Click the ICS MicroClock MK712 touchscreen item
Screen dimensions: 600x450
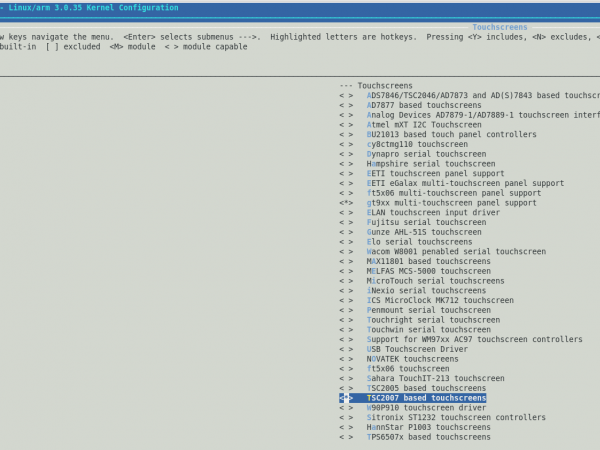(440, 300)
